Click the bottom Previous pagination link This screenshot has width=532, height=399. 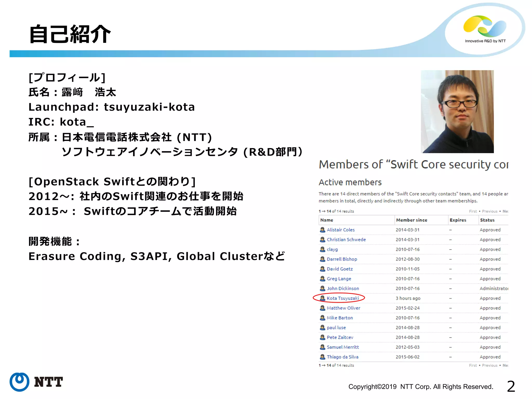point(489,365)
